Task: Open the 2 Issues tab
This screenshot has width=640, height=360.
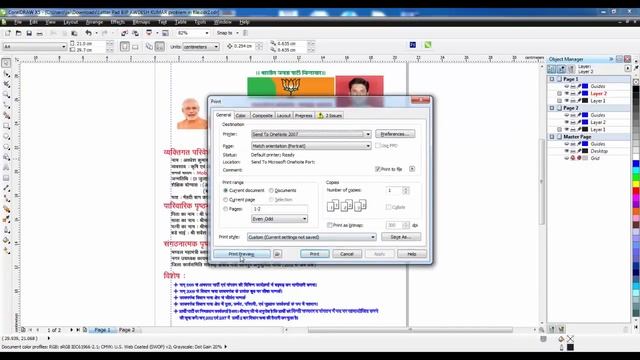Action: point(330,116)
